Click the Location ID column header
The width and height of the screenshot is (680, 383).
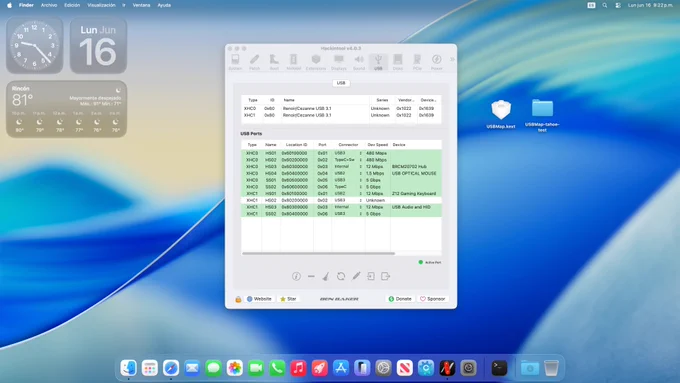[x=297, y=145]
